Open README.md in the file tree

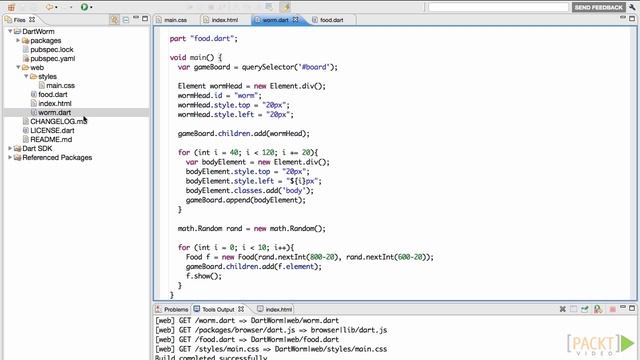tap(51, 139)
